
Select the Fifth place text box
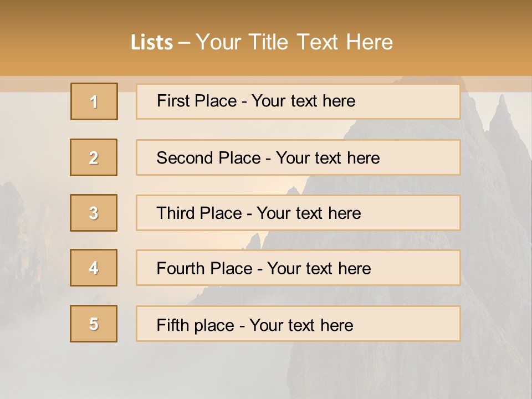pos(298,324)
